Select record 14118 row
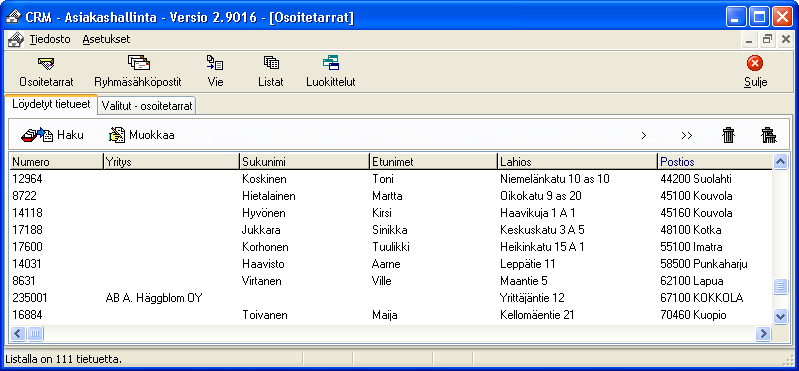The width and height of the screenshot is (799, 371). 391,213
